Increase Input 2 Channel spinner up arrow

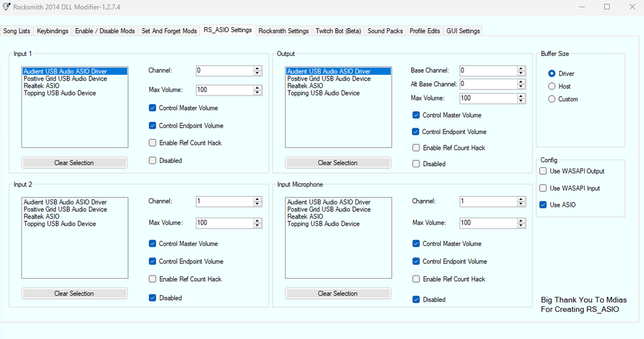click(257, 199)
